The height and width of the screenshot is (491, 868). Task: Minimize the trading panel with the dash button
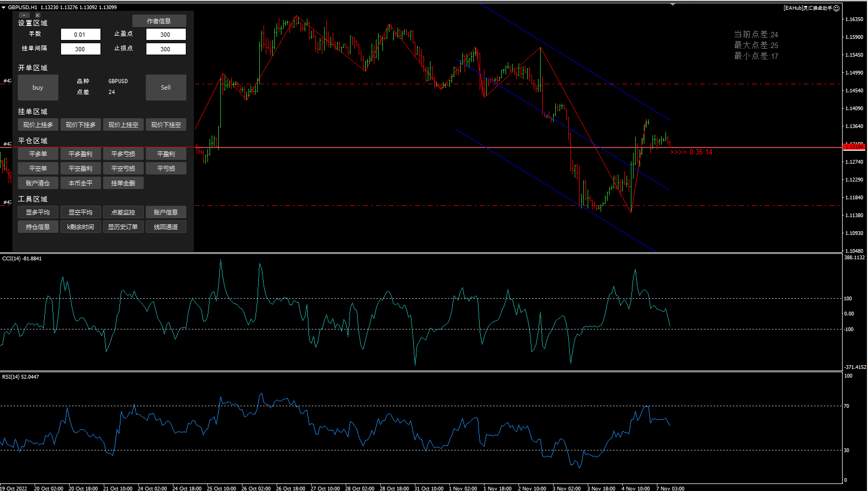click(x=24, y=15)
